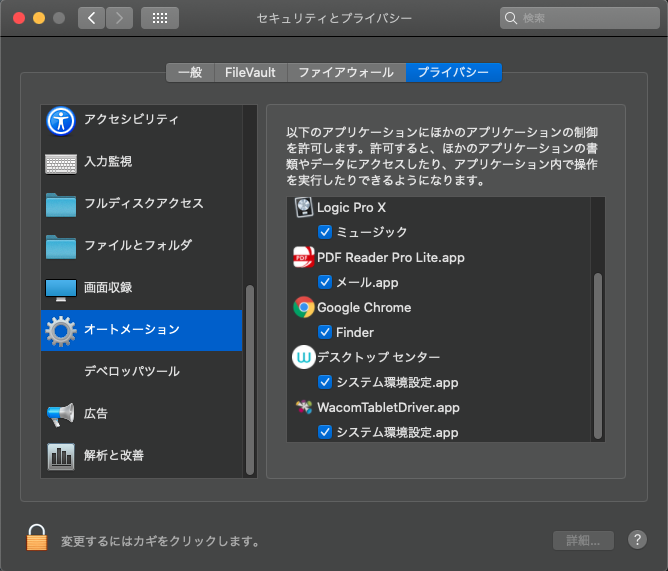Click the sidebar category list scrollbar
The width and height of the screenshot is (668, 571).
tap(250, 380)
